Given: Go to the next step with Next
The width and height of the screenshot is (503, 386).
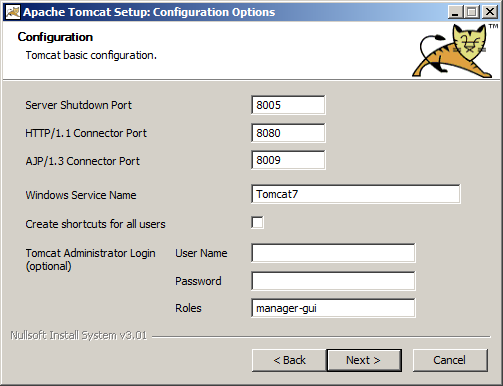Looking at the screenshot, I should click(364, 360).
